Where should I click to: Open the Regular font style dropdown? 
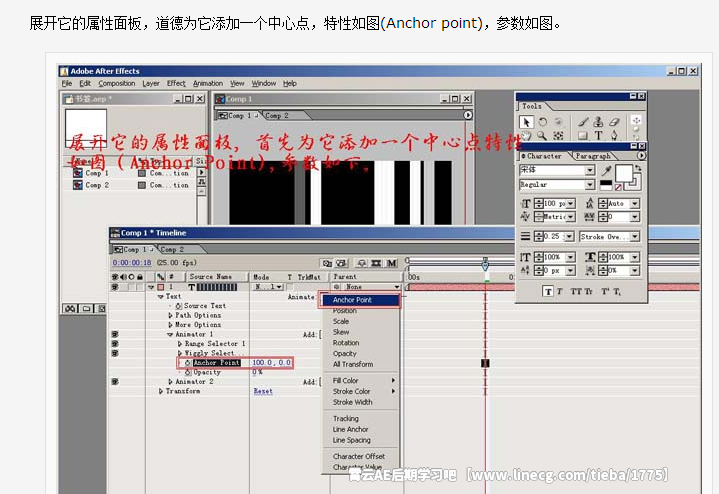coord(590,185)
